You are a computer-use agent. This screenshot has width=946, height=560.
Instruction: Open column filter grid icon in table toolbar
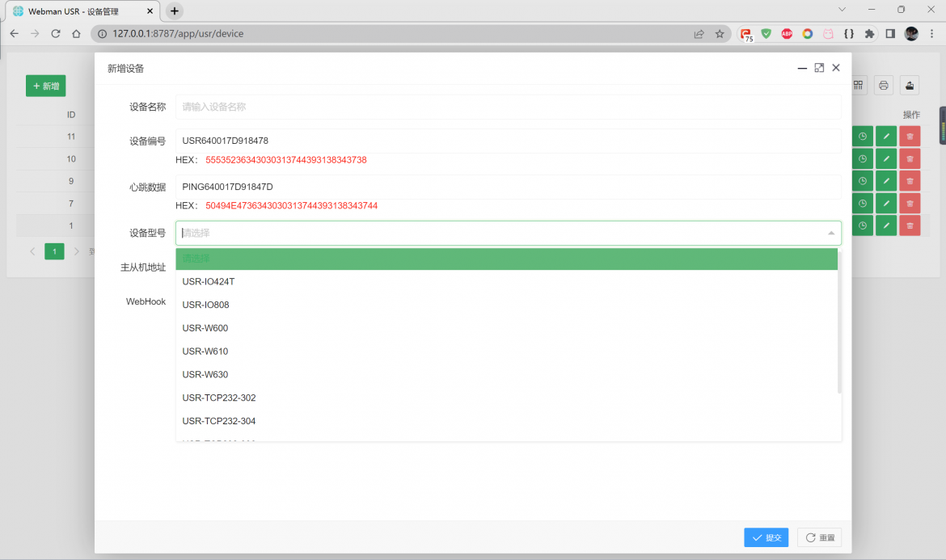[x=858, y=86]
